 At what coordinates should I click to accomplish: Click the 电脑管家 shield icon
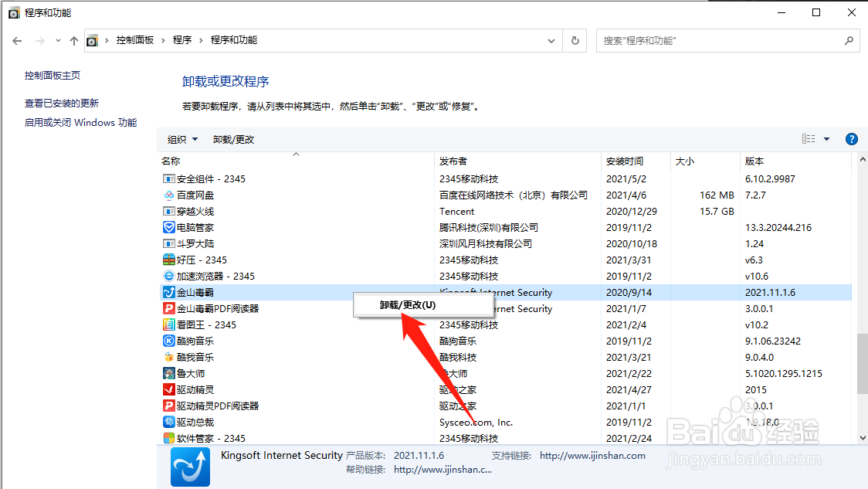[x=169, y=228]
